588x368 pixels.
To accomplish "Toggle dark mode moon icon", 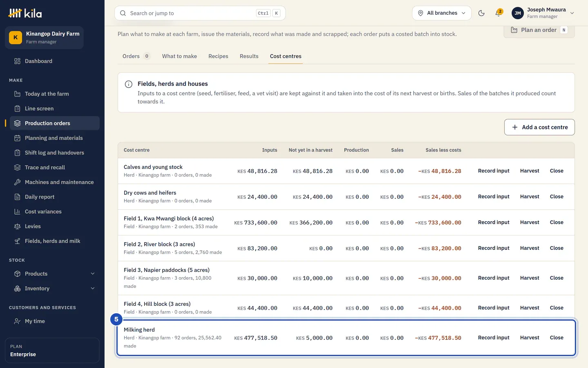I will (481, 13).
